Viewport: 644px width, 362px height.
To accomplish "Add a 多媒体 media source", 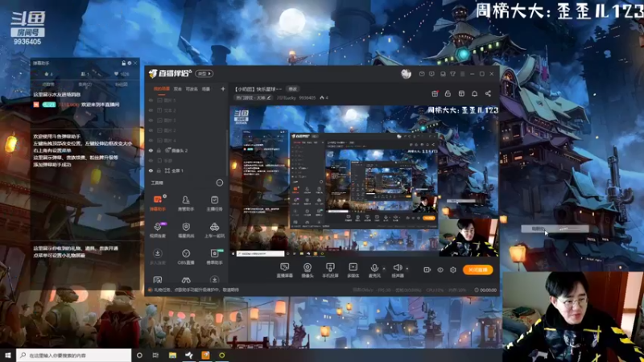I will click(353, 270).
